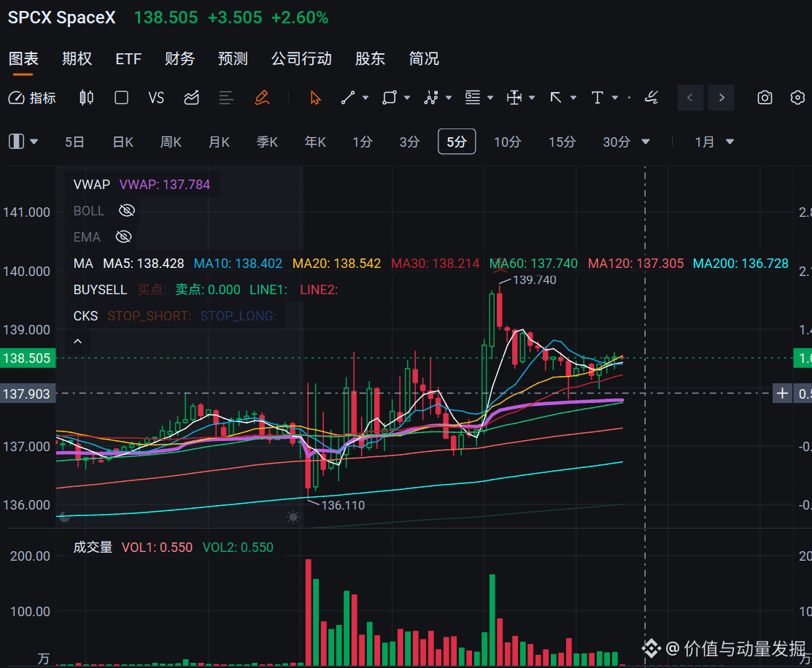Open rectangle tool dropdown arrow

pyautogui.click(x=407, y=97)
